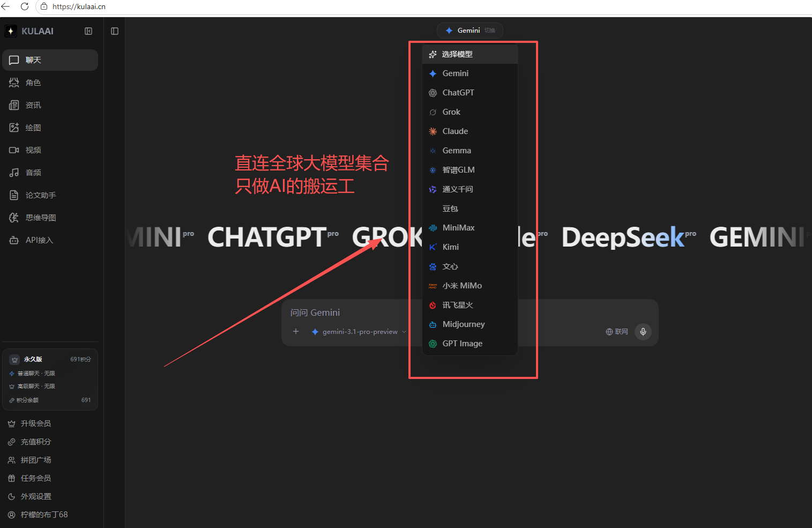Select Kimi from the model list
This screenshot has height=528, width=812.
[x=470, y=247]
